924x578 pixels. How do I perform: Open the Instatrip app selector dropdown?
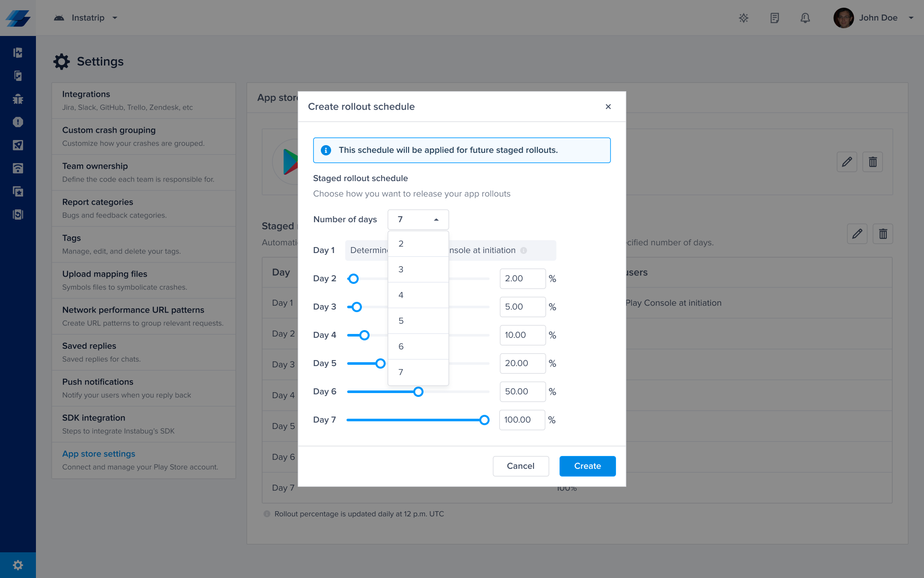(x=88, y=18)
